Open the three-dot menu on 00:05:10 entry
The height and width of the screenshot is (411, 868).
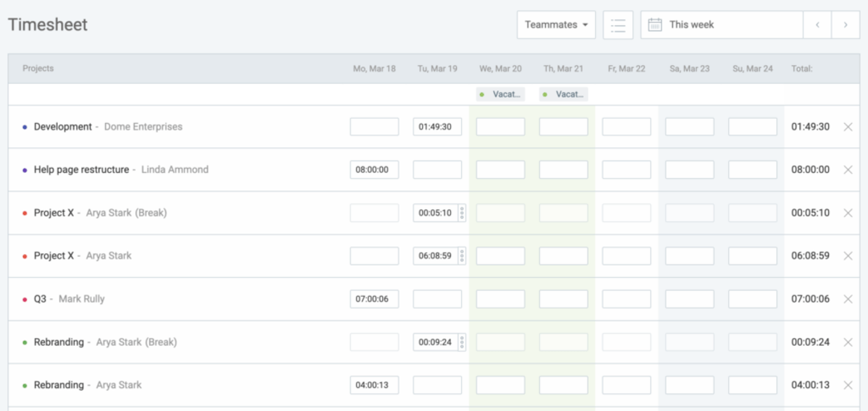tap(462, 213)
